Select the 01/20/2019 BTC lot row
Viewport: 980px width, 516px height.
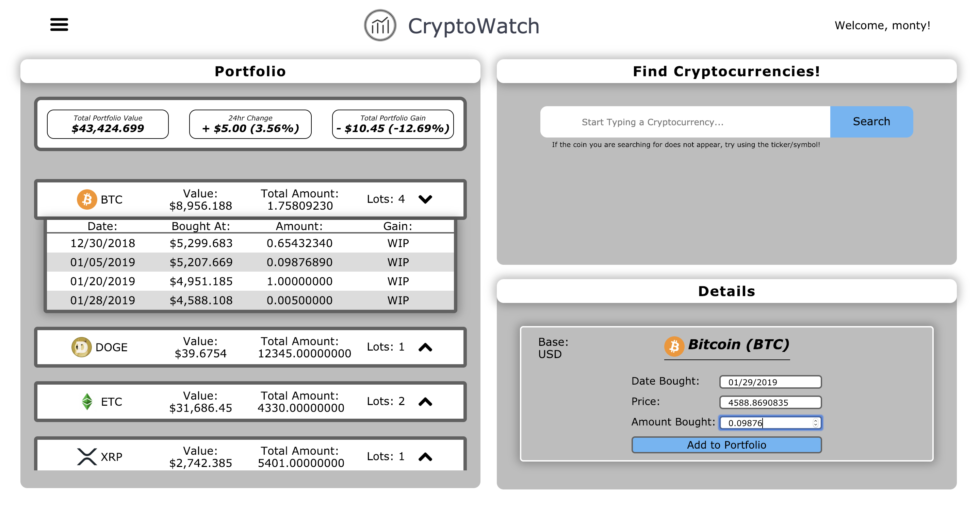click(x=250, y=281)
